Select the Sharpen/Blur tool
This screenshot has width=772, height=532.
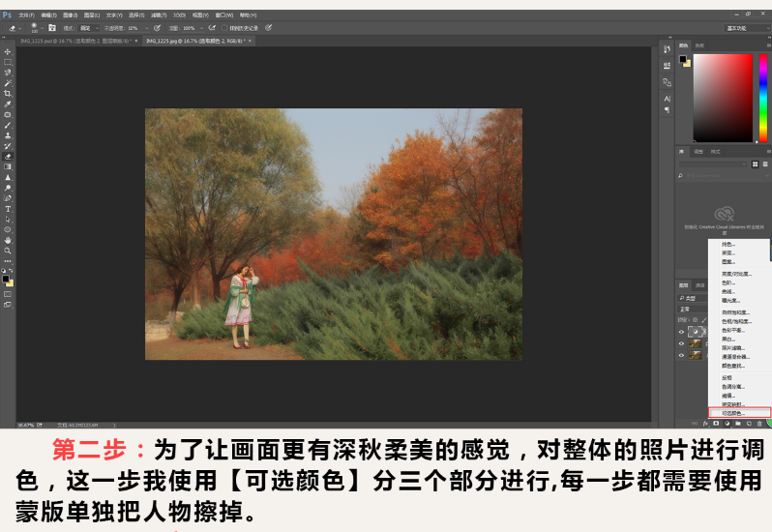point(8,178)
